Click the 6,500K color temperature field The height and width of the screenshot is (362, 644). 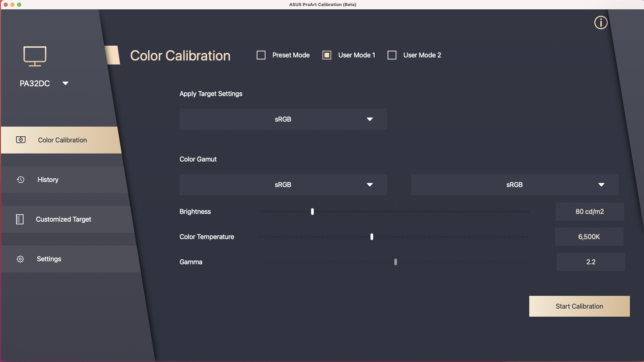[589, 237]
